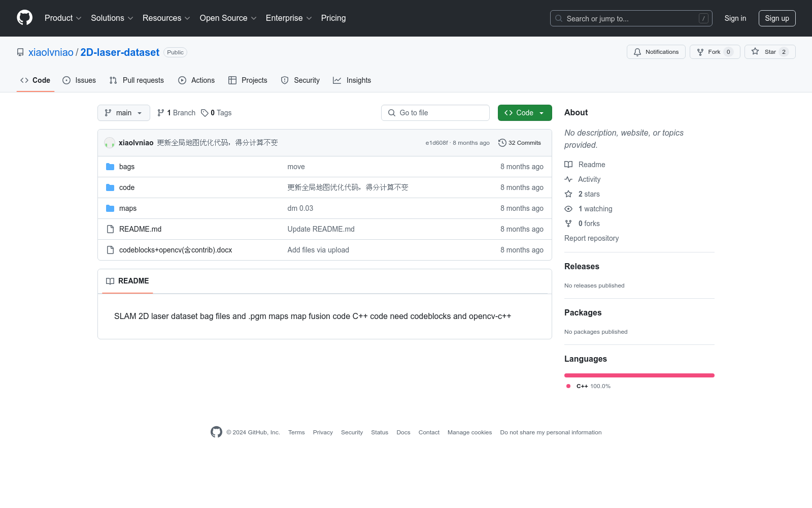This screenshot has width=812, height=508.
Task: Open the Code tab
Action: tap(36, 80)
